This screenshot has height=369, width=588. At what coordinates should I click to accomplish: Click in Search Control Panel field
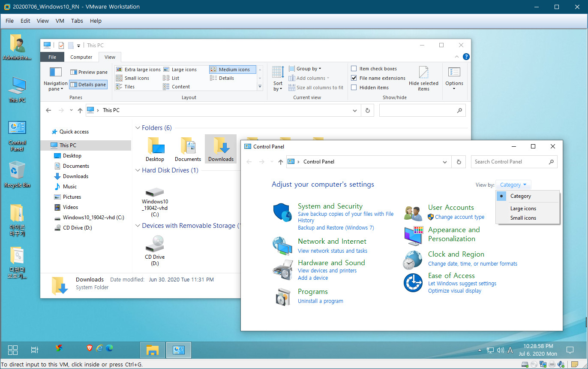coord(514,162)
